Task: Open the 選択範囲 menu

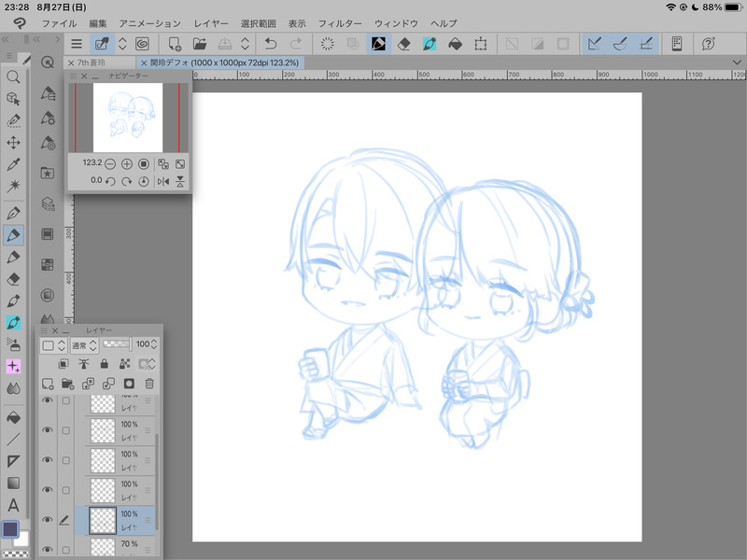Action: [259, 23]
